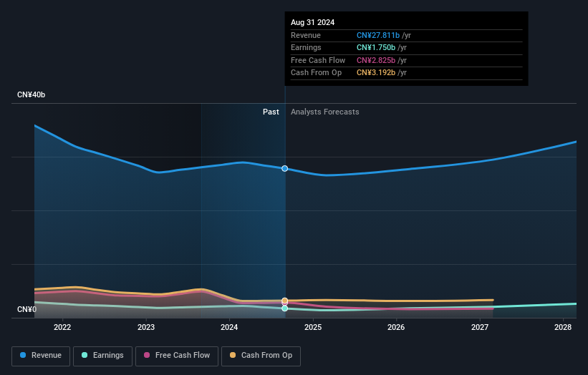The width and height of the screenshot is (588, 375).
Task: Select the 2025 x-axis label
Action: coord(313,327)
